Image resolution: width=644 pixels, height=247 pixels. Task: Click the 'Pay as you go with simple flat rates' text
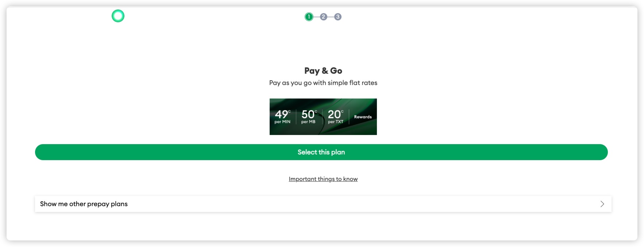click(x=323, y=83)
